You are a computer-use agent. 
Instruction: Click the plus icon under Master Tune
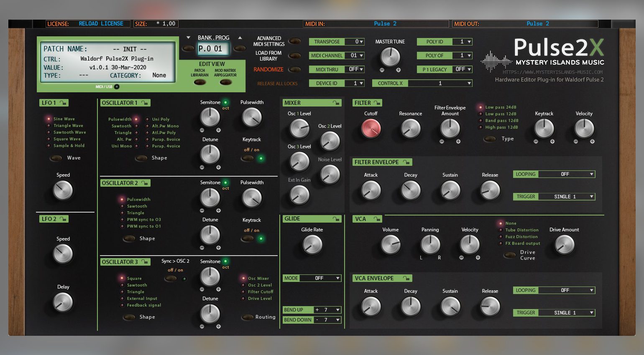[x=398, y=70]
